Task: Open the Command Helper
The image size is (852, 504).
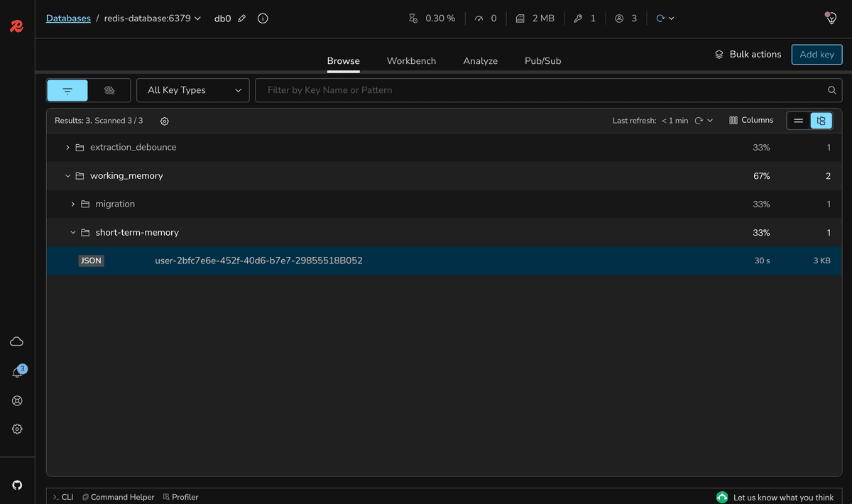Action: tap(118, 496)
